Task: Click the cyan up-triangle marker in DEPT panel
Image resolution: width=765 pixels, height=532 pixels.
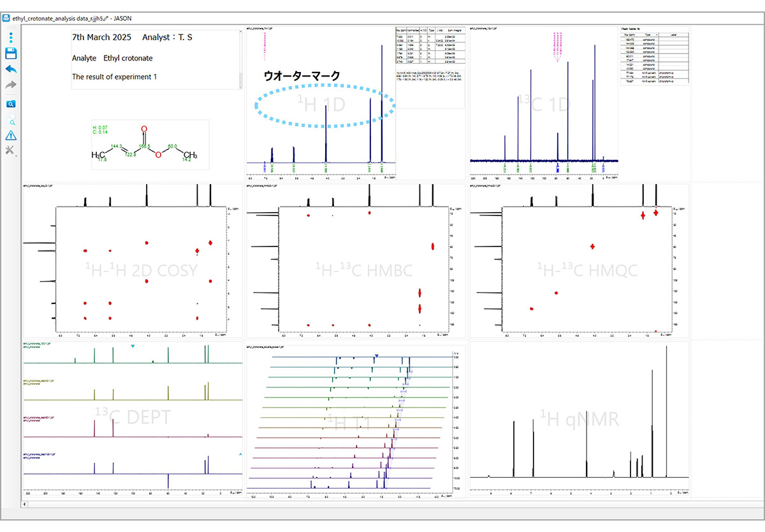Action: (x=240, y=454)
